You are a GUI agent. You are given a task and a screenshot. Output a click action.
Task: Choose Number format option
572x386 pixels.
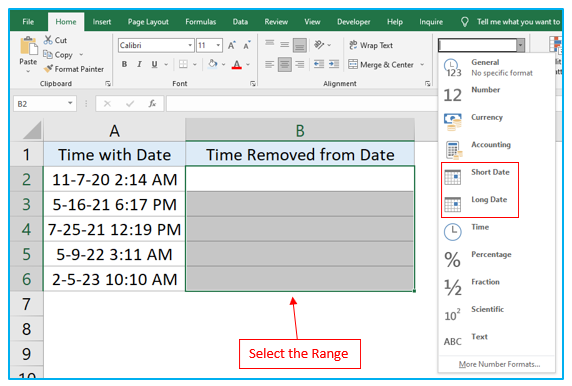point(496,95)
